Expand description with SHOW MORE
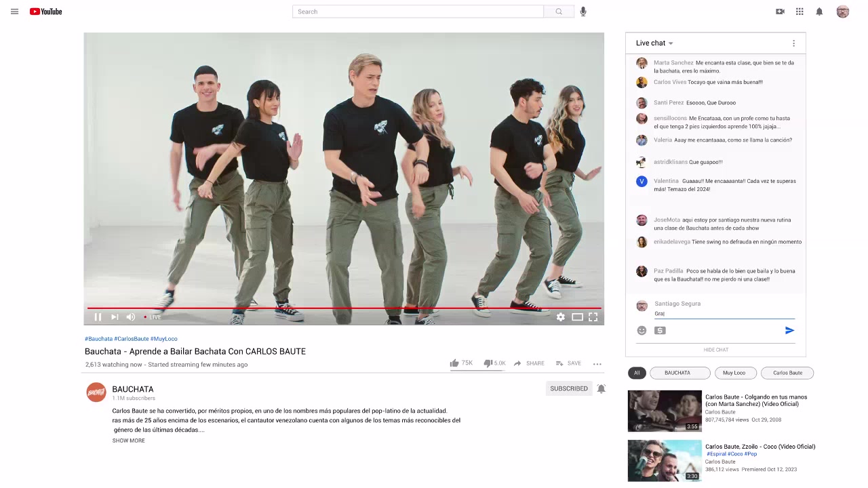The width and height of the screenshot is (868, 488). click(129, 441)
